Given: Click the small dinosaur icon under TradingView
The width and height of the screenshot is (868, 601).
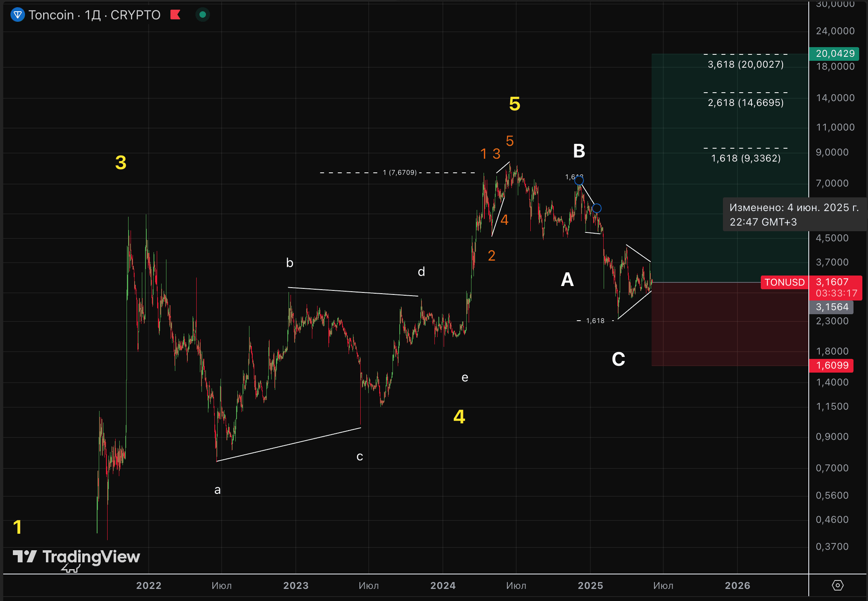Looking at the screenshot, I should (x=71, y=568).
